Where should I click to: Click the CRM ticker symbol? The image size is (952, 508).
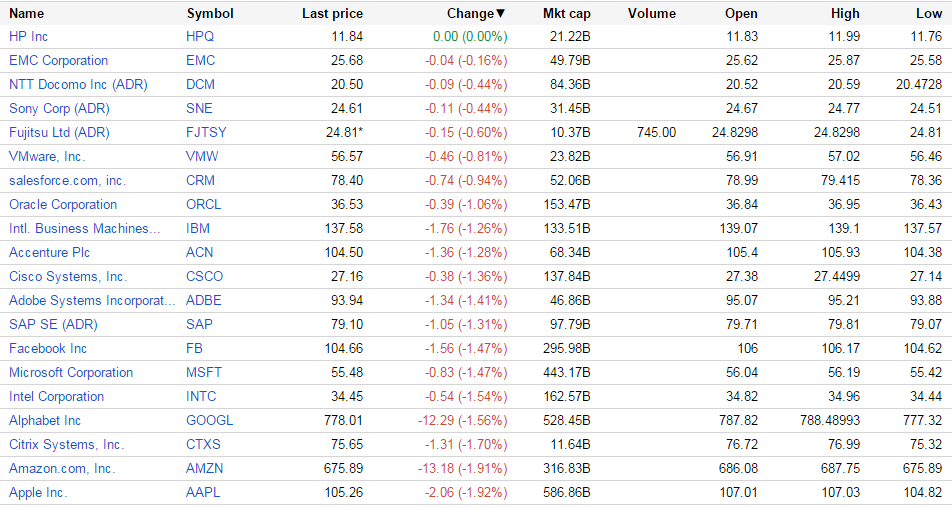(200, 180)
